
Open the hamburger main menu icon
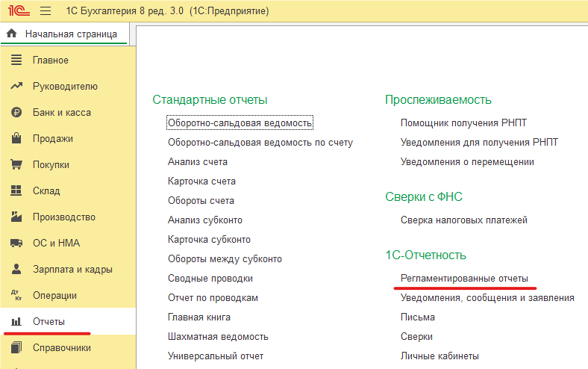46,11
